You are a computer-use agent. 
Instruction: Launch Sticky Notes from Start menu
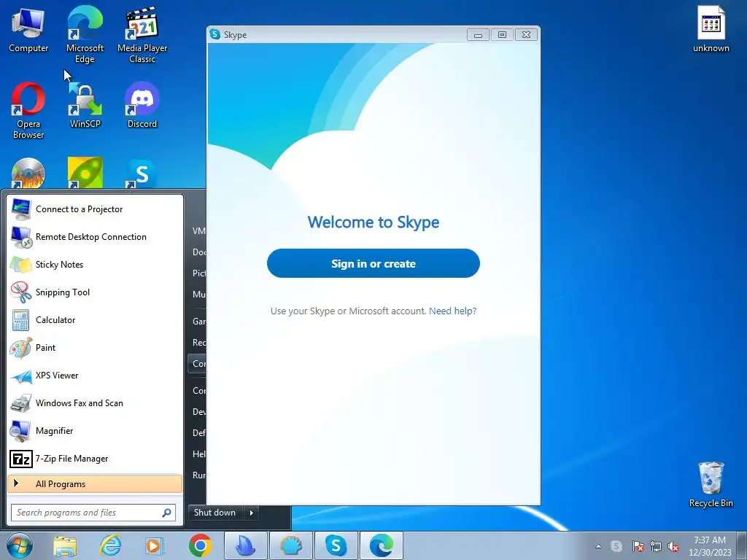(x=95, y=264)
